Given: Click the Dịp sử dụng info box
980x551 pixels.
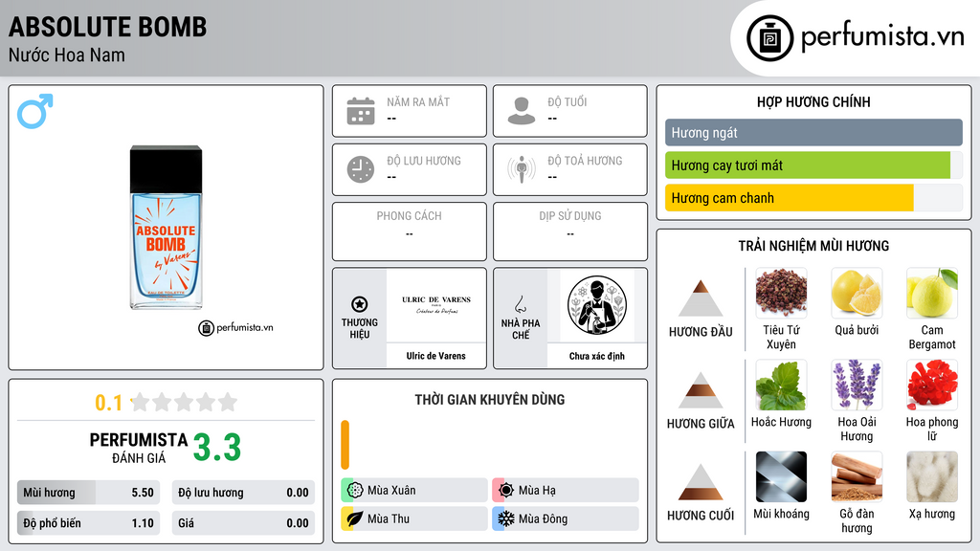Looking at the screenshot, I should 570,231.
